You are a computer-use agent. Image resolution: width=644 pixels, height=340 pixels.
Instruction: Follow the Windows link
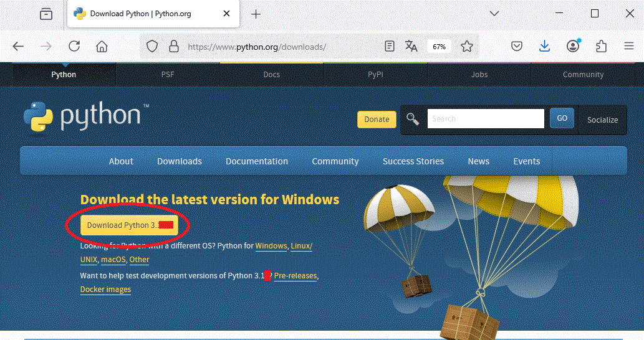[x=271, y=246]
